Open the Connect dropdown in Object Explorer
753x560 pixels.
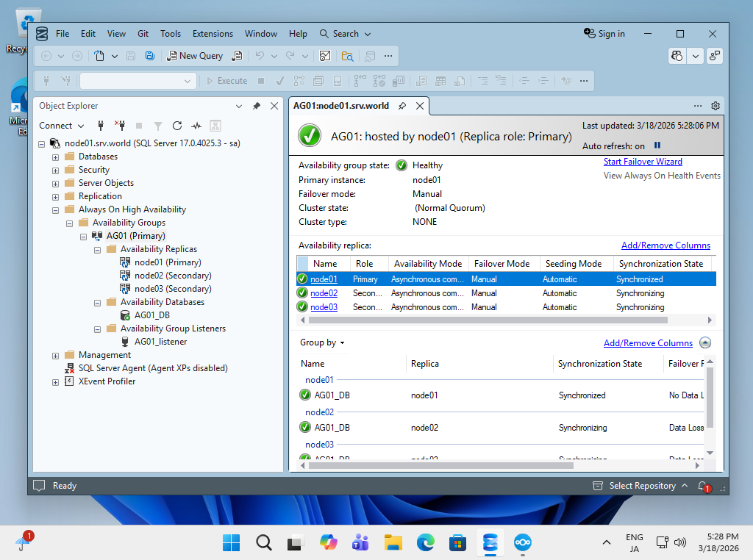point(61,126)
